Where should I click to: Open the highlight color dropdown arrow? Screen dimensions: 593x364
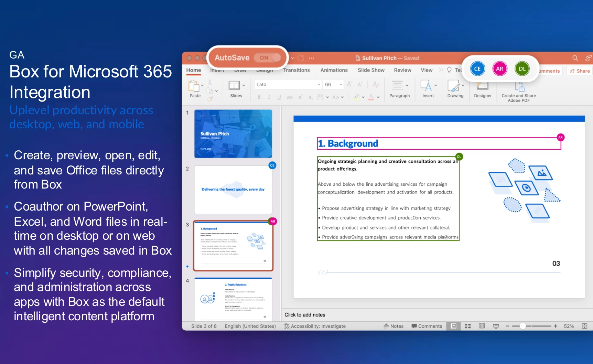point(363,97)
